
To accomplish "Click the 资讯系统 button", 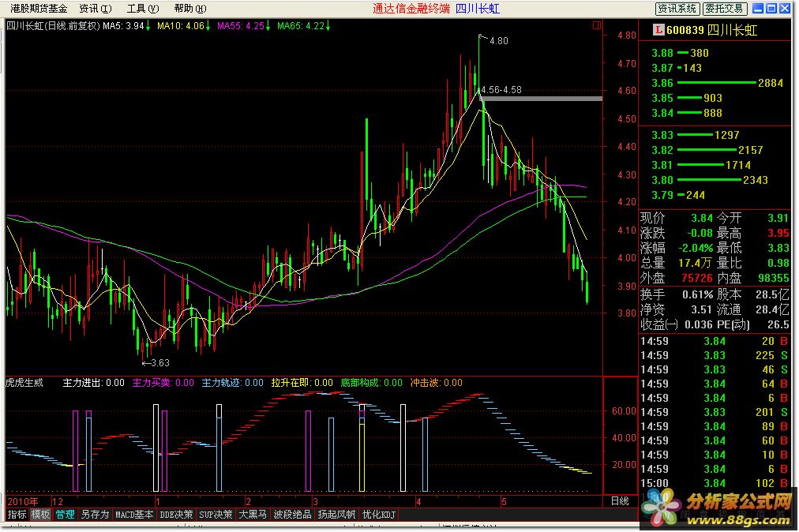I will (x=677, y=8).
